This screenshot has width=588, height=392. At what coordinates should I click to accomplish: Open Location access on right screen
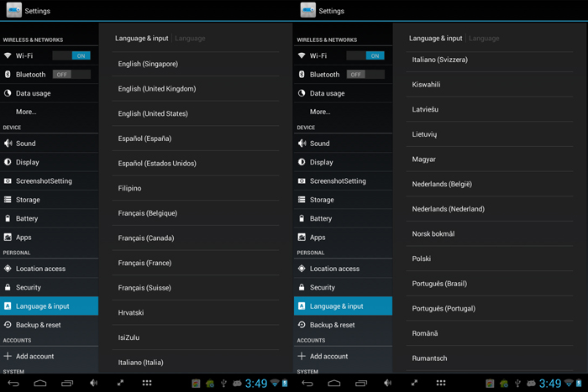pyautogui.click(x=343, y=269)
